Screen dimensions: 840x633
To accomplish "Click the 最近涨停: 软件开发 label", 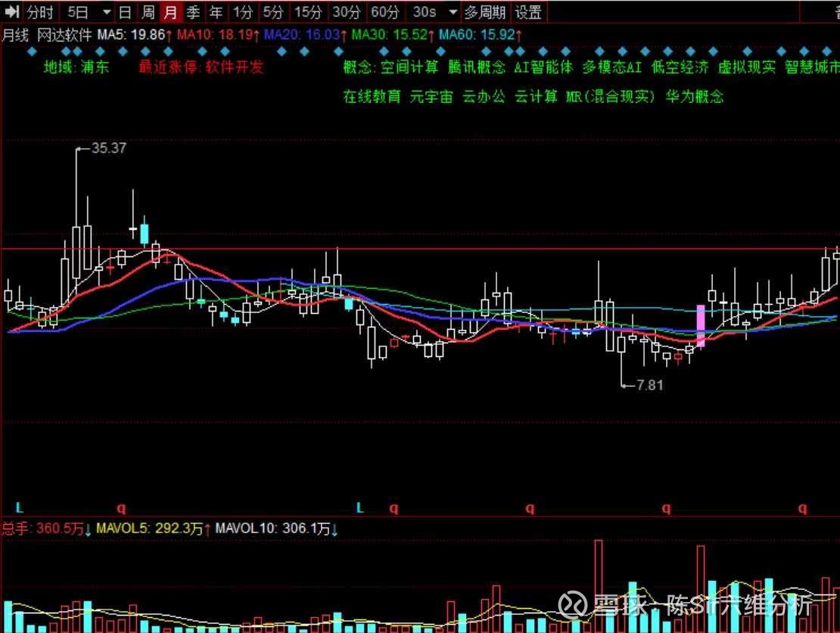I will point(201,67).
